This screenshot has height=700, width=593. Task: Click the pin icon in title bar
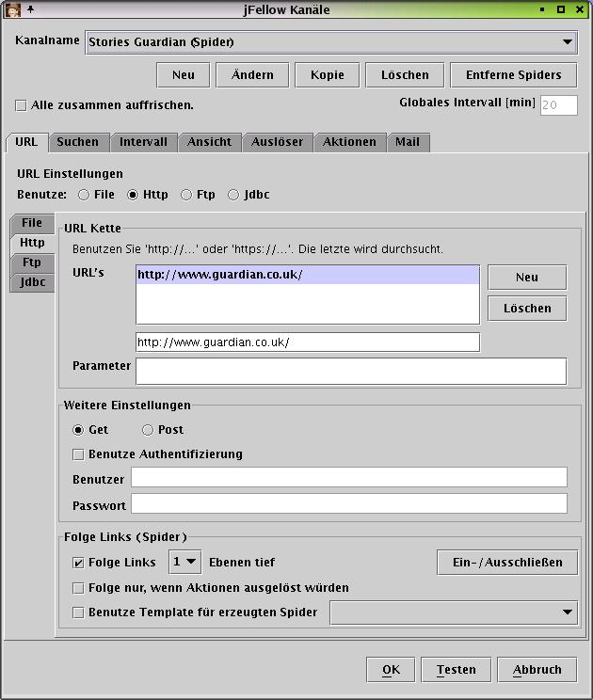[30, 9]
